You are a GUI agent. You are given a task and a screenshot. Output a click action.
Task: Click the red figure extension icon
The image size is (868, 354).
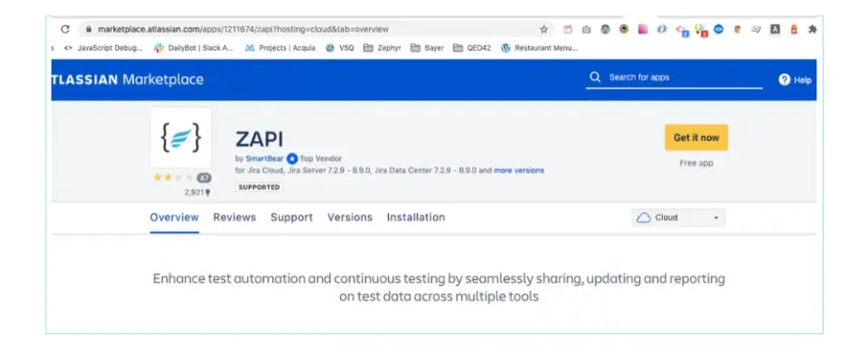793,30
